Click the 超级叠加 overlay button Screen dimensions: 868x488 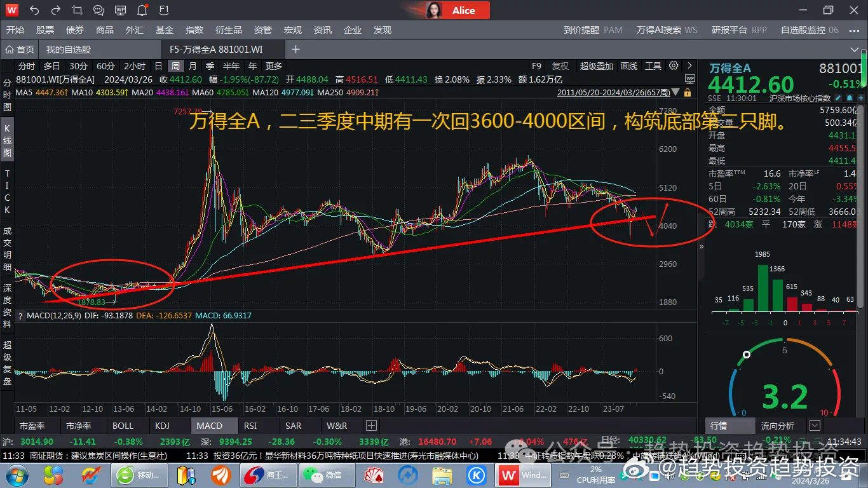pyautogui.click(x=597, y=66)
